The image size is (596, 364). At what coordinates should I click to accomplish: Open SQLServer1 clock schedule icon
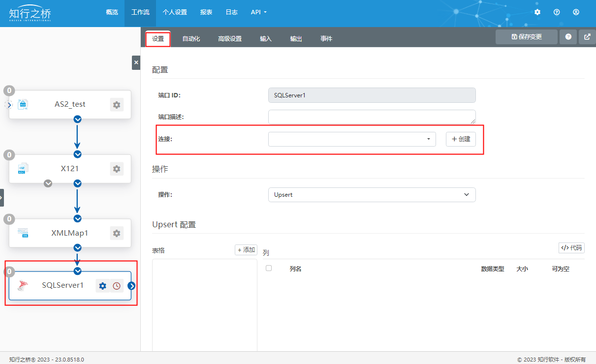(x=117, y=286)
